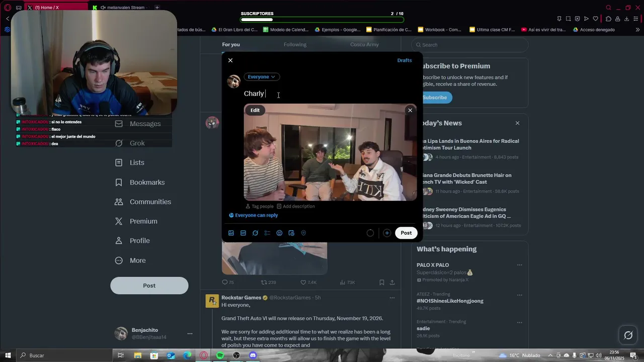Bookmark the post above Rockstar Games
The image size is (644, 362).
click(x=381, y=283)
